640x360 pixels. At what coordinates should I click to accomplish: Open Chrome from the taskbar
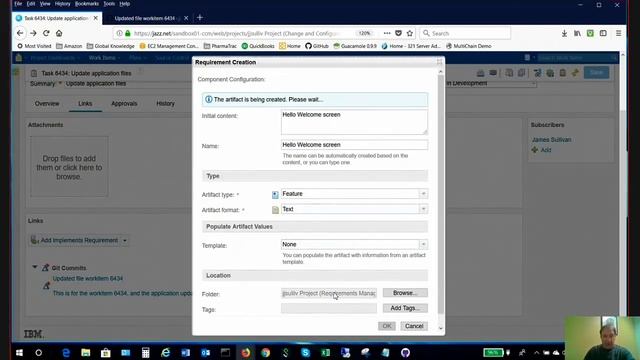click(265, 352)
